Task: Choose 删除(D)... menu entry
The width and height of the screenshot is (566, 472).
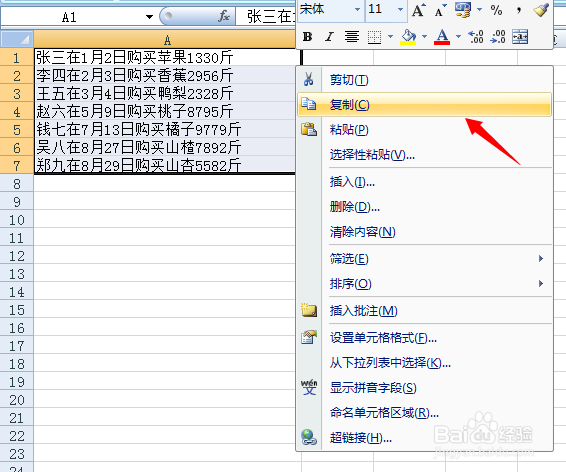Action: tap(424, 207)
